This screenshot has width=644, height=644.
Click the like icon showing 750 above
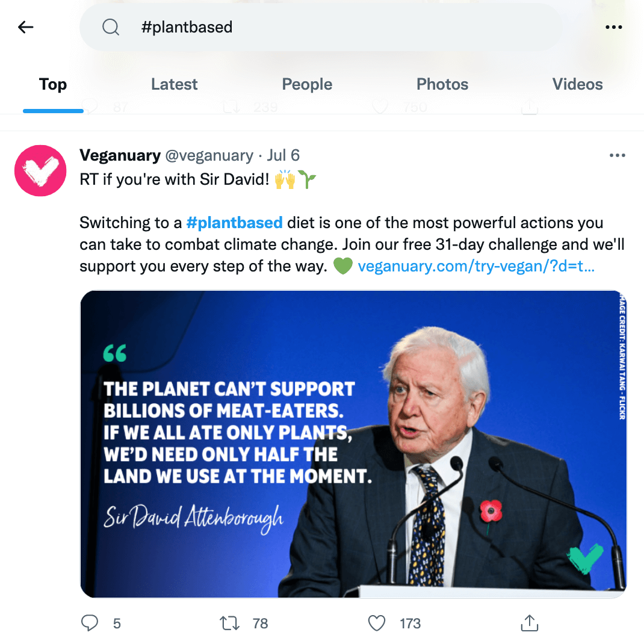[380, 106]
